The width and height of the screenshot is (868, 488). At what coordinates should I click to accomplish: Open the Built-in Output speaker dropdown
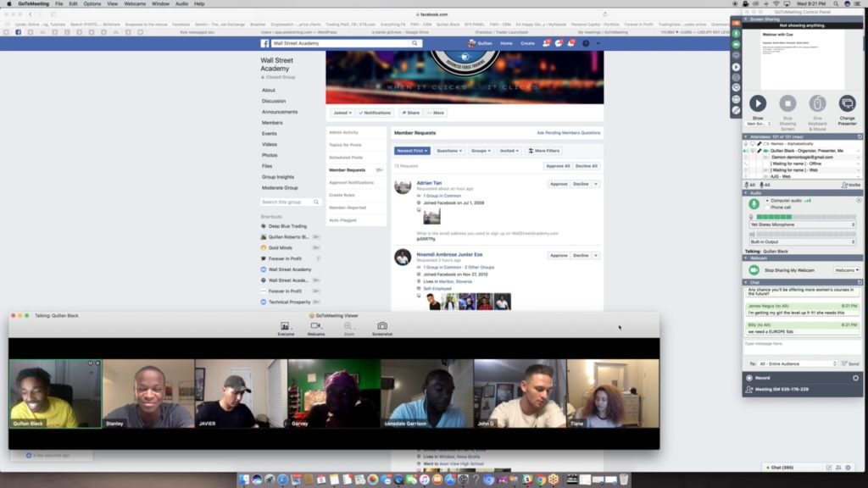point(802,241)
